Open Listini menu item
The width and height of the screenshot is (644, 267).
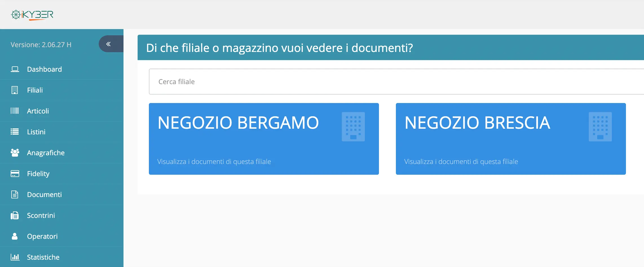[62, 132]
